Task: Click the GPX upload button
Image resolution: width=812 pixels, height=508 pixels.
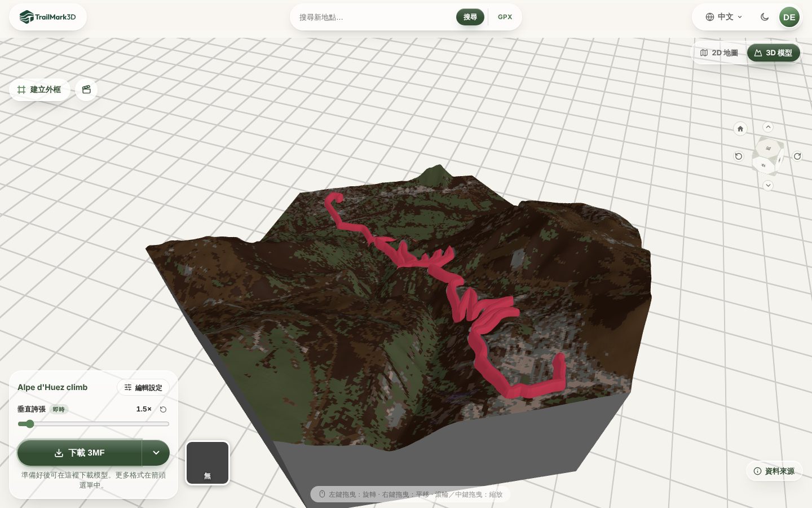Action: [505, 17]
